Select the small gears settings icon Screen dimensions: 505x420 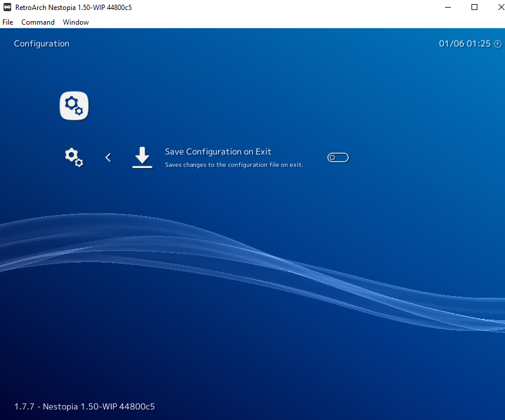[x=73, y=157]
